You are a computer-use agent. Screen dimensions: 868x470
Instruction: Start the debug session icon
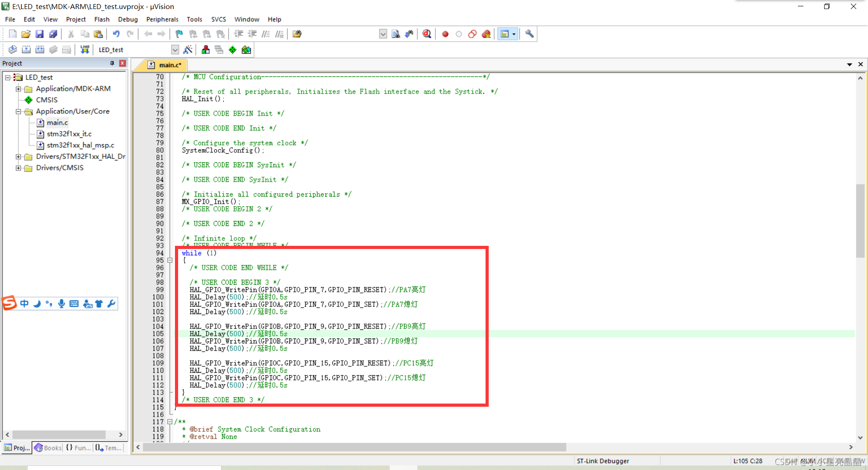pos(427,34)
